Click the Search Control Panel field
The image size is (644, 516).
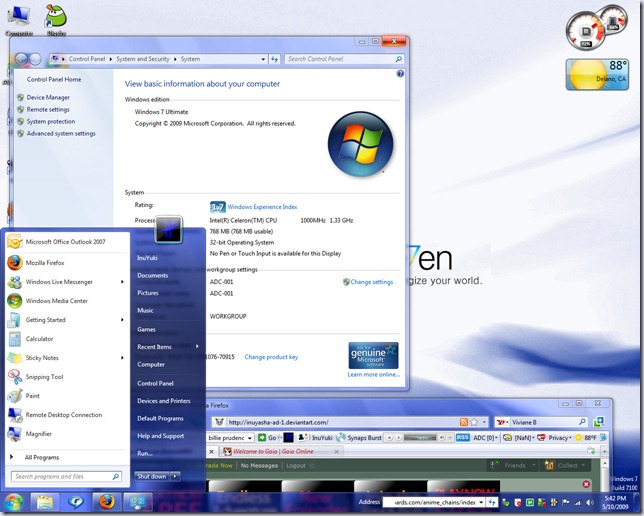344,59
